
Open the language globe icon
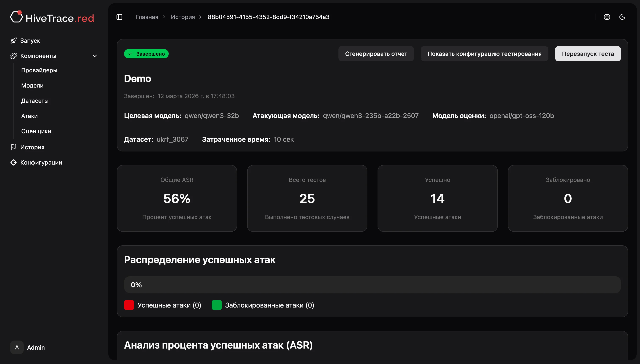pyautogui.click(x=607, y=17)
